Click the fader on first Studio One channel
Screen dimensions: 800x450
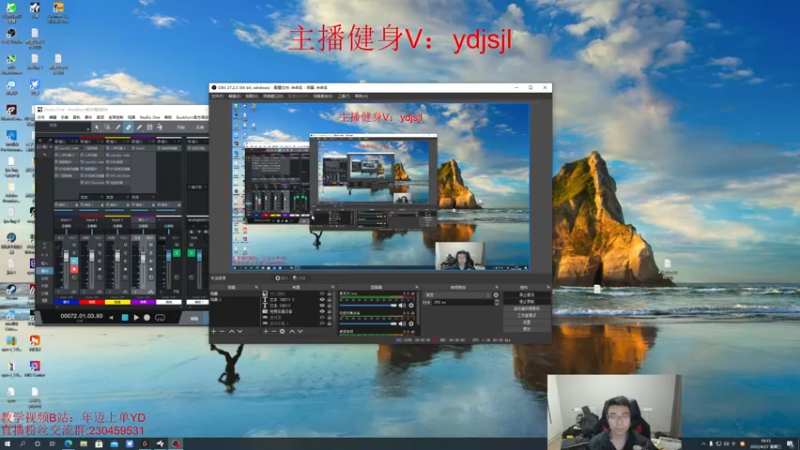66,256
